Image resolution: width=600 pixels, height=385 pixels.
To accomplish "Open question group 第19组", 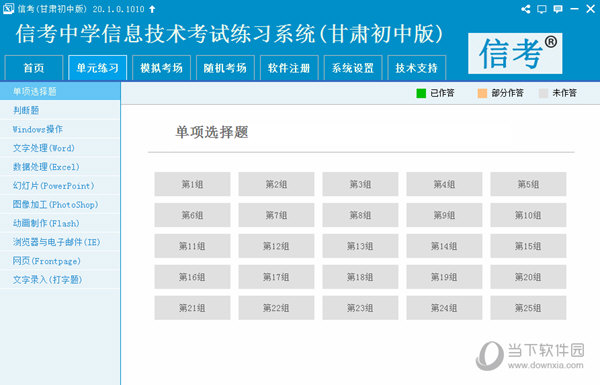I will 444,277.
